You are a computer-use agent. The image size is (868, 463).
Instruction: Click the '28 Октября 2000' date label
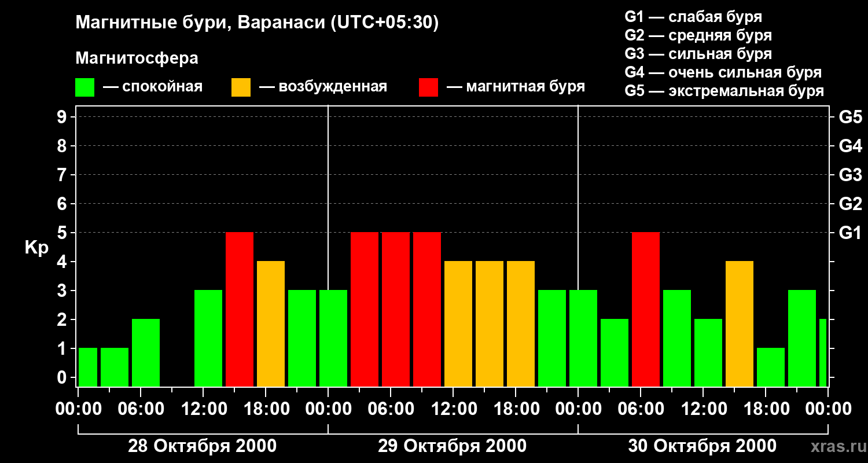(202, 446)
